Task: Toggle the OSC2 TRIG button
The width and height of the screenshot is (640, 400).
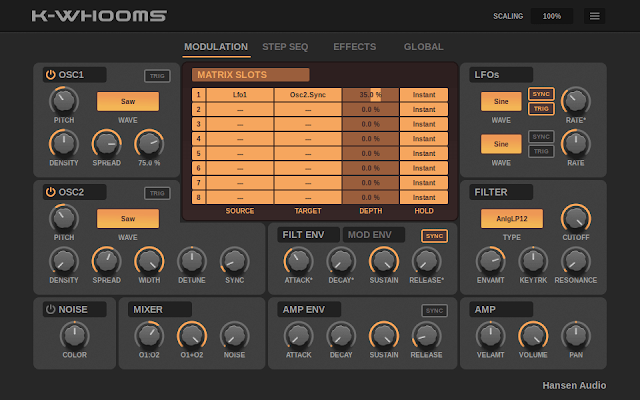Action: 157,193
